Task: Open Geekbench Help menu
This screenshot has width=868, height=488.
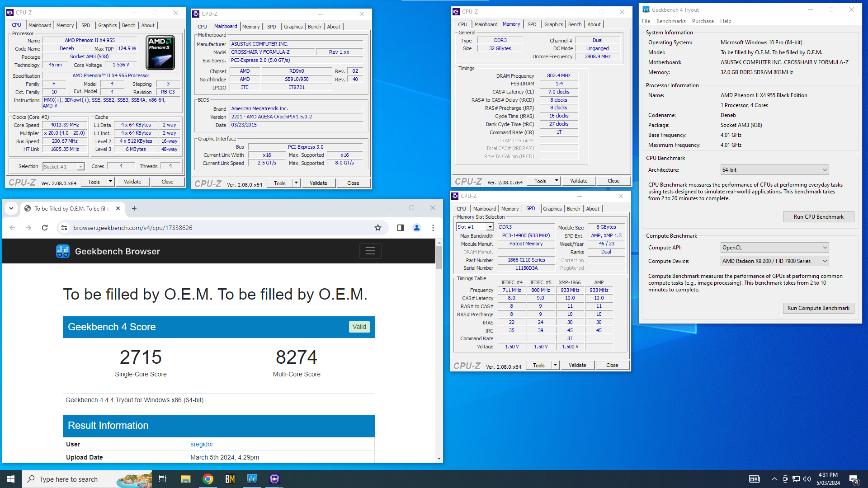Action: [x=726, y=21]
